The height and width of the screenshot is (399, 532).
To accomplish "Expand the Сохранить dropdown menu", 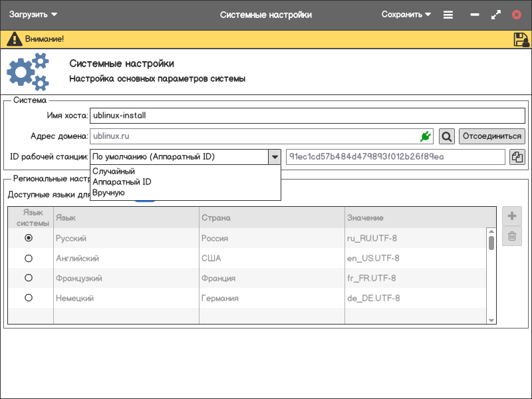I will tap(406, 15).
